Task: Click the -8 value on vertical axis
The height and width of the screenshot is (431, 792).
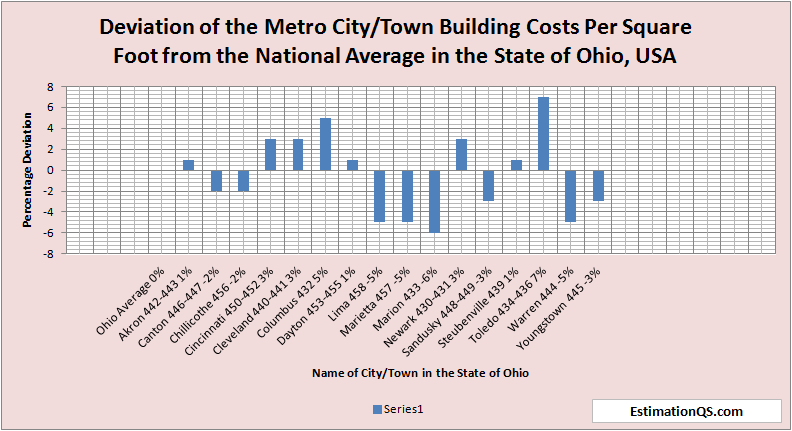Action: tap(48, 254)
